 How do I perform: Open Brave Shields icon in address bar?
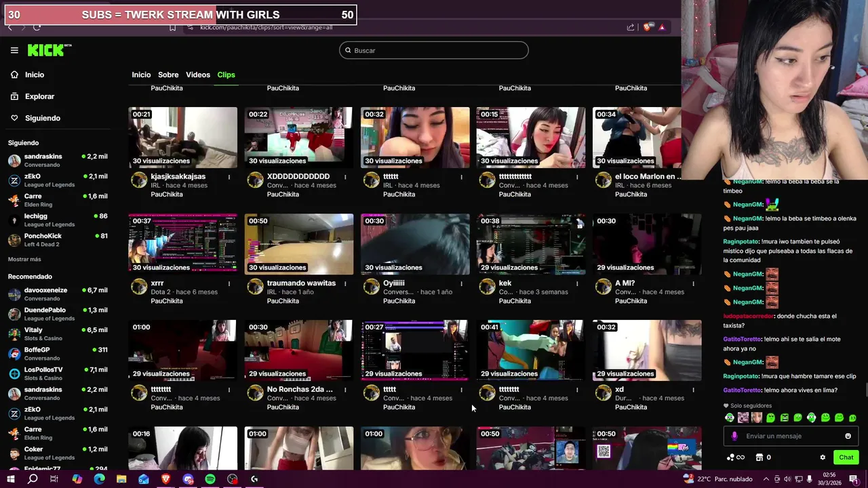coord(649,27)
